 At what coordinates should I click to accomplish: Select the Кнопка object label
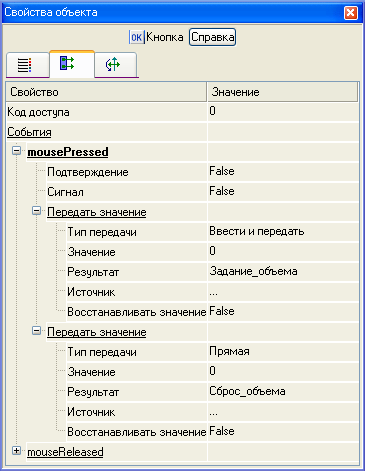(x=165, y=37)
